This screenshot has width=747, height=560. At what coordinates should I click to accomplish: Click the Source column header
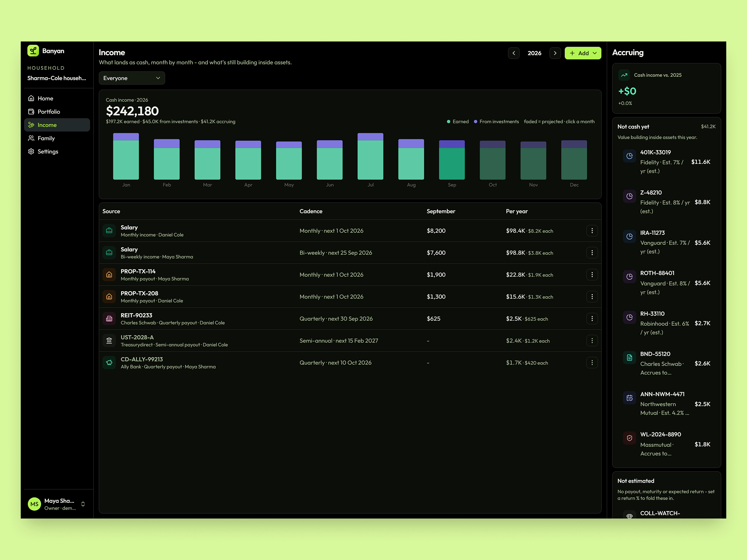coord(111,211)
